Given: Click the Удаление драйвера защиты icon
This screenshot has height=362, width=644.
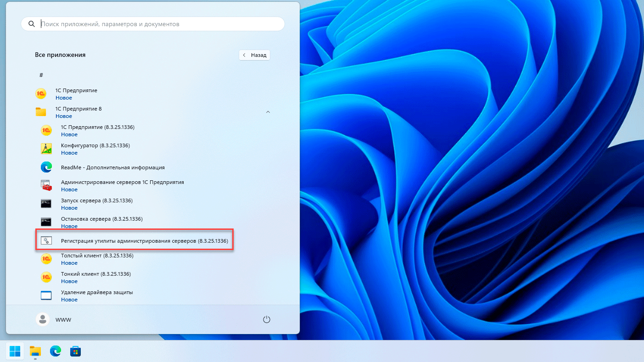Looking at the screenshot, I should (x=46, y=295).
